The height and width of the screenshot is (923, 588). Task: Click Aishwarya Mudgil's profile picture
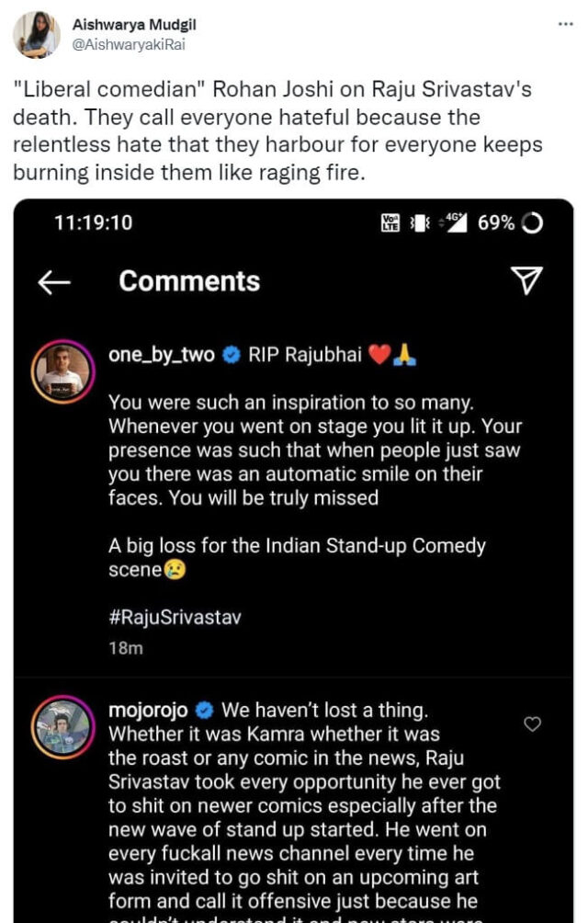click(37, 35)
